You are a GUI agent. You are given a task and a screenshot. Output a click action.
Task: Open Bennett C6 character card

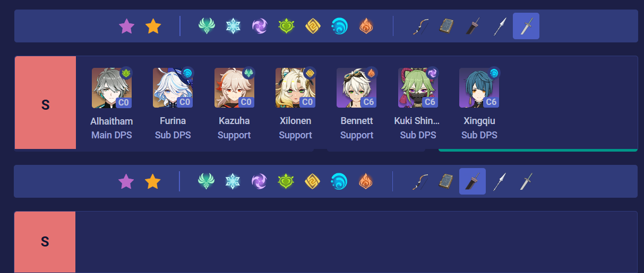tap(357, 104)
